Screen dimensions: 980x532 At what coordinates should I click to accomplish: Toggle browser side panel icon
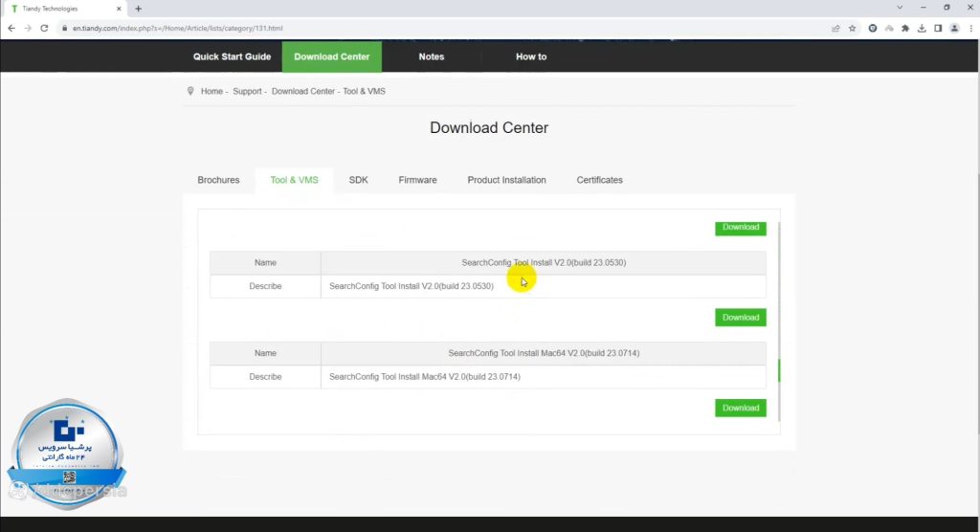click(938, 28)
